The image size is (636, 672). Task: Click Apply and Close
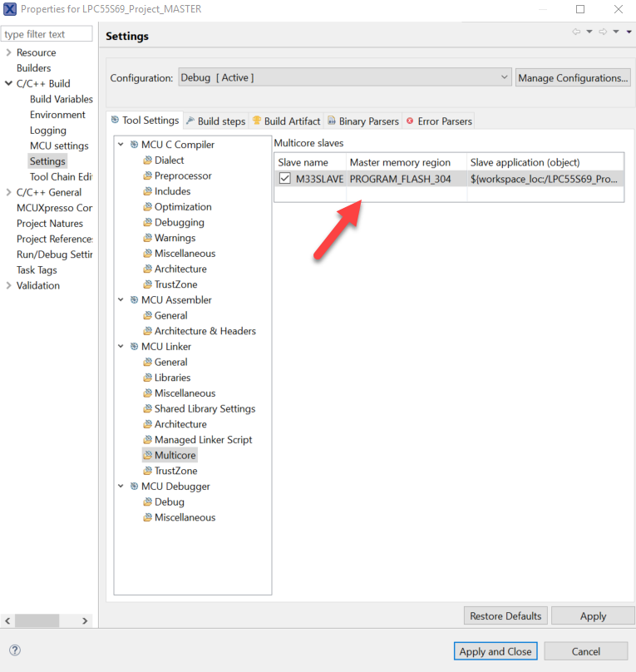click(495, 651)
